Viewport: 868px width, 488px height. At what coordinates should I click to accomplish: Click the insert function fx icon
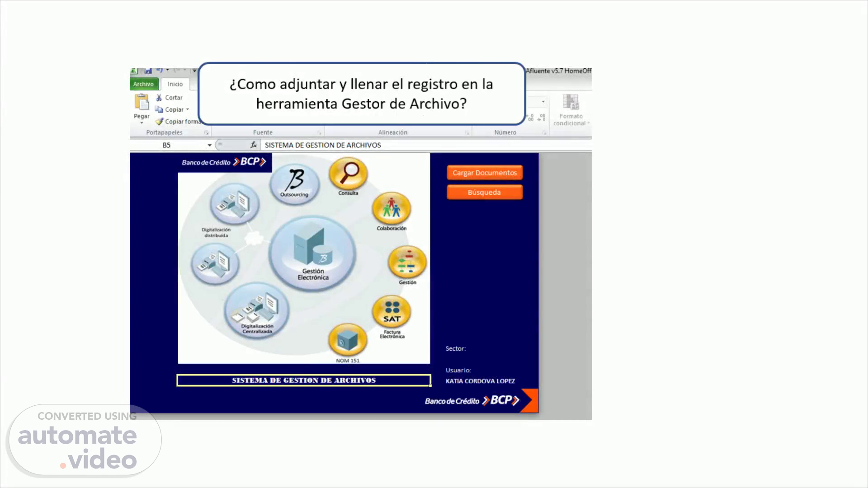coord(254,145)
